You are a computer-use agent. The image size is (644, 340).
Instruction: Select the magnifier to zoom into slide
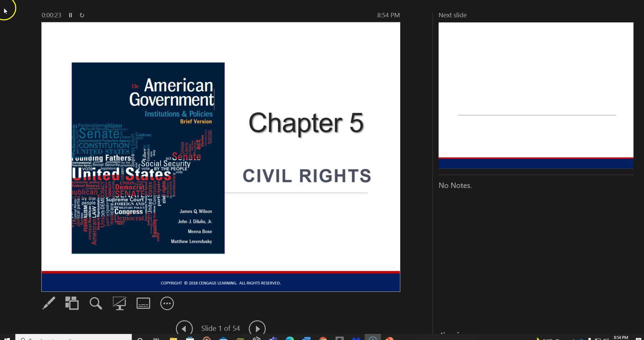tap(96, 303)
